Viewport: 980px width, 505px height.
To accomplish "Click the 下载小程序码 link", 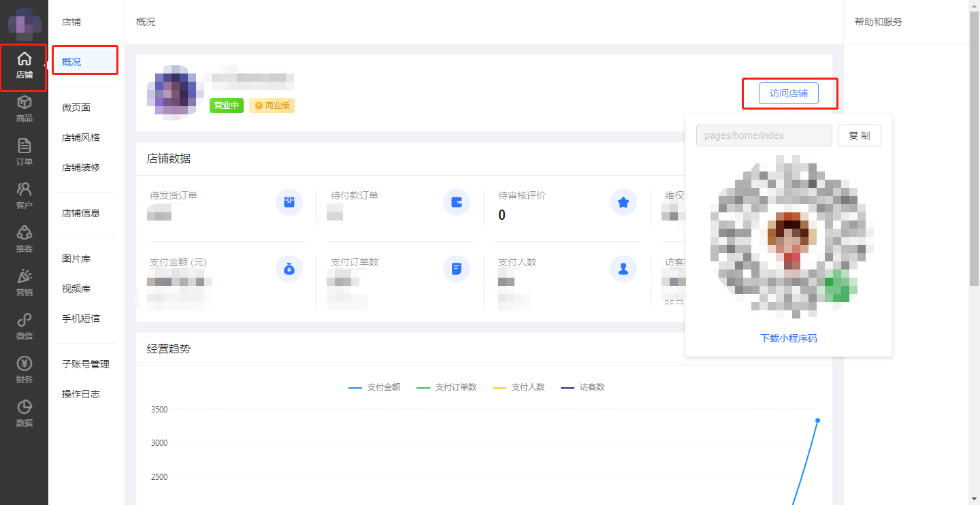I will 788,338.
